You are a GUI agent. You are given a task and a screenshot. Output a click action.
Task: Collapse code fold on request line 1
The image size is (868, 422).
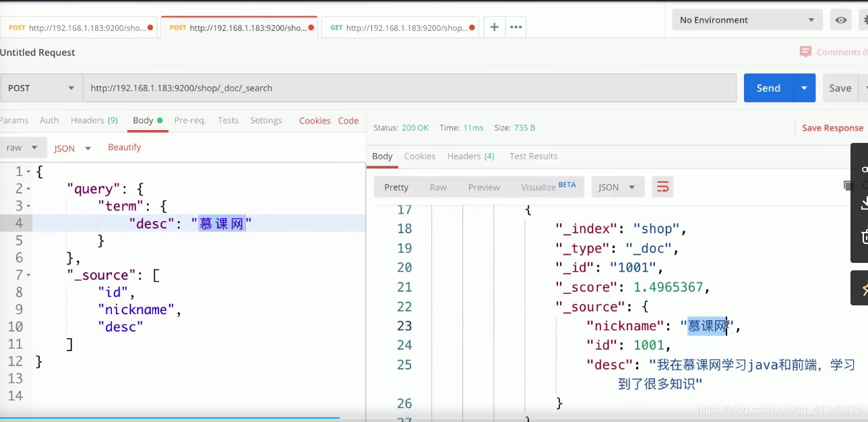[28, 173]
